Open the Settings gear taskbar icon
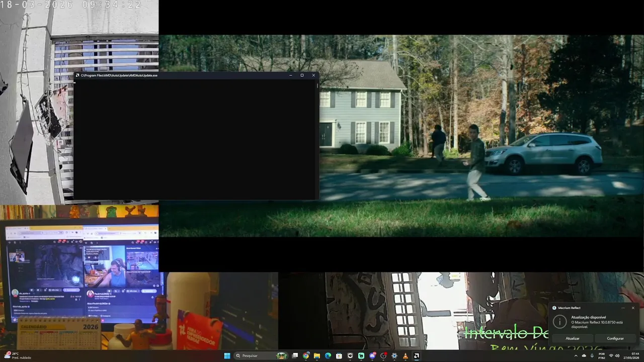The image size is (644, 362). tap(394, 355)
